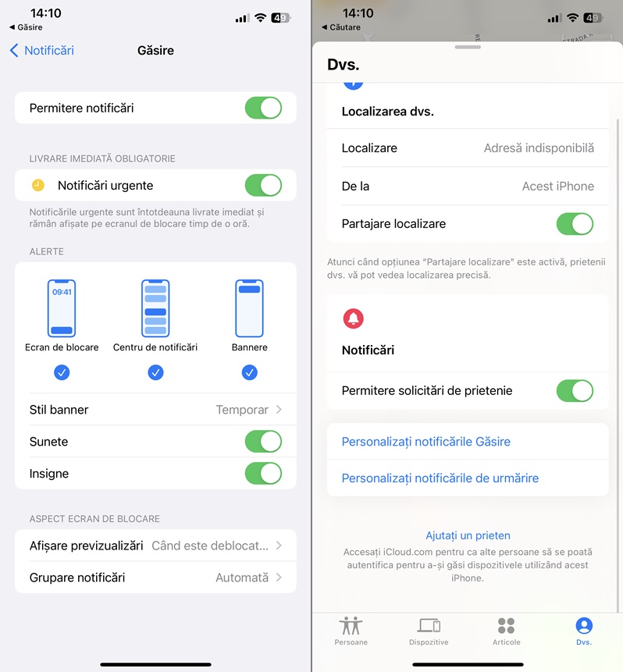Tap Ajutați un prieten link
Screen dimensions: 623x672
click(x=468, y=535)
